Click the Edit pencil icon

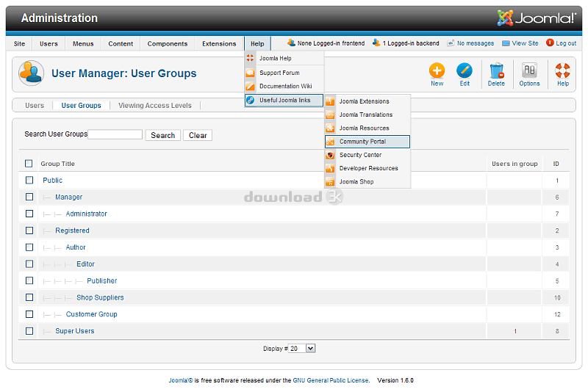(465, 70)
